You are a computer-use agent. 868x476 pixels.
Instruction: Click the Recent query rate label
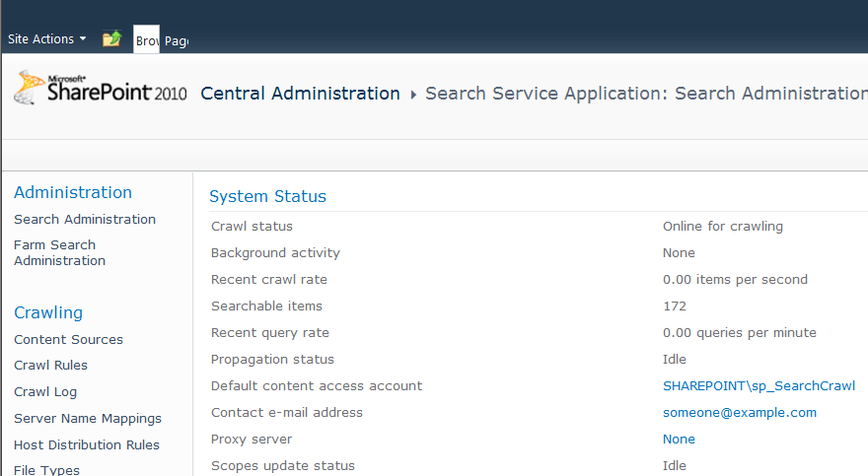[x=270, y=333]
